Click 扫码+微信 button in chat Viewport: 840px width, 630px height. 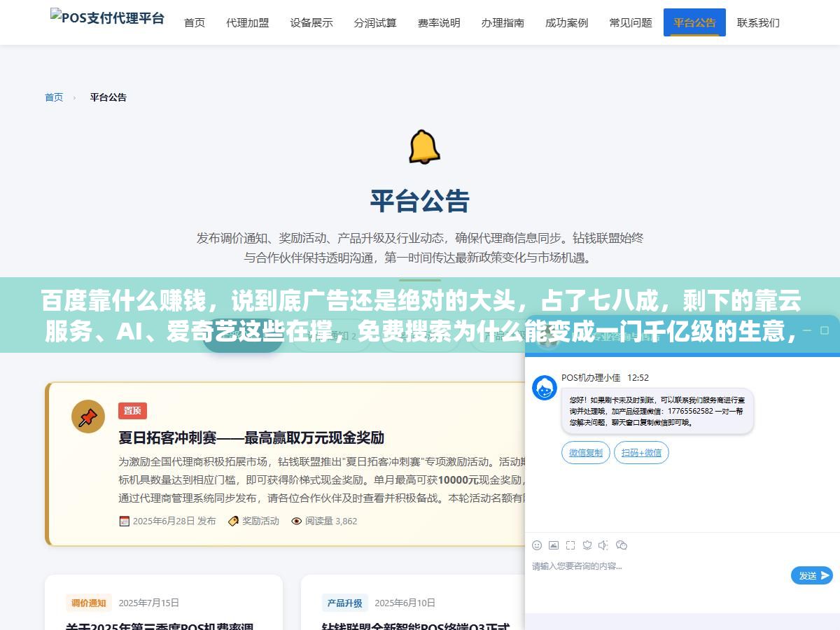tap(641, 453)
